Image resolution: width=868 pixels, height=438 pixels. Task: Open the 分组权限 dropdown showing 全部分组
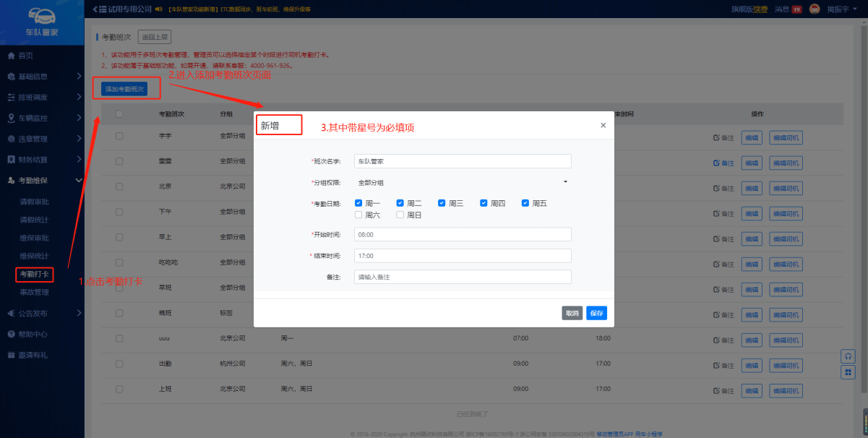click(463, 183)
